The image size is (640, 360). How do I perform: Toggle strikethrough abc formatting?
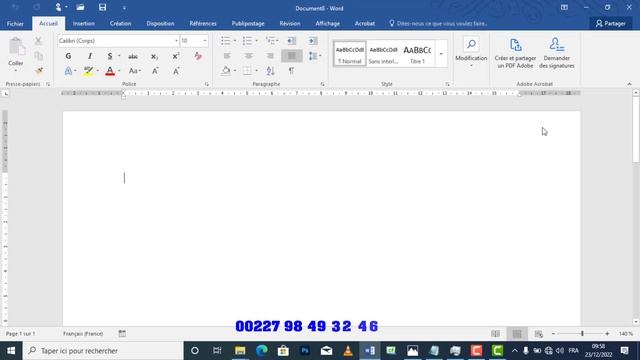pos(133,56)
